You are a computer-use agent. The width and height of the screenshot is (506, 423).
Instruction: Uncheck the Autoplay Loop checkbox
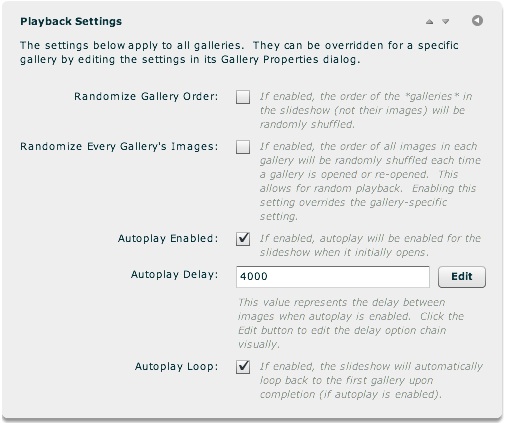(x=243, y=367)
